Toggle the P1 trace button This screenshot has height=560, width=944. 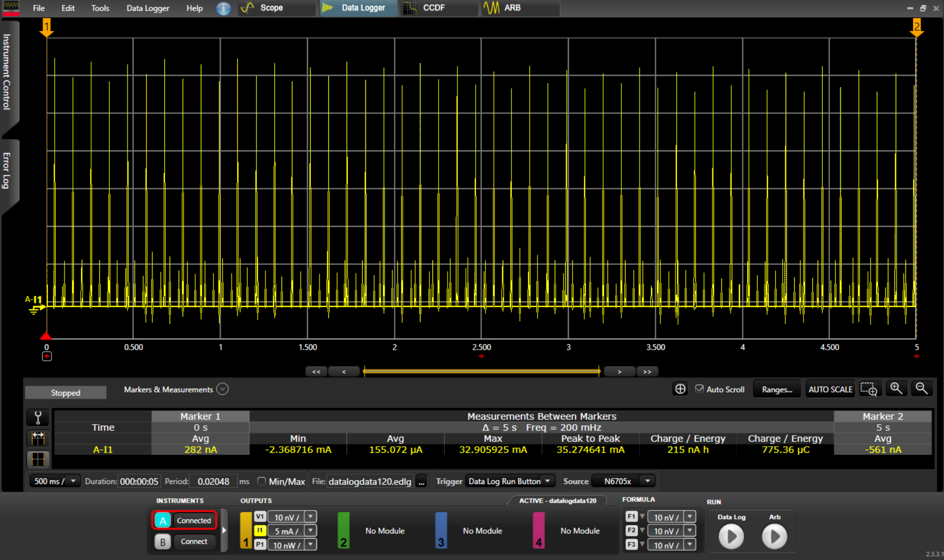[x=260, y=545]
